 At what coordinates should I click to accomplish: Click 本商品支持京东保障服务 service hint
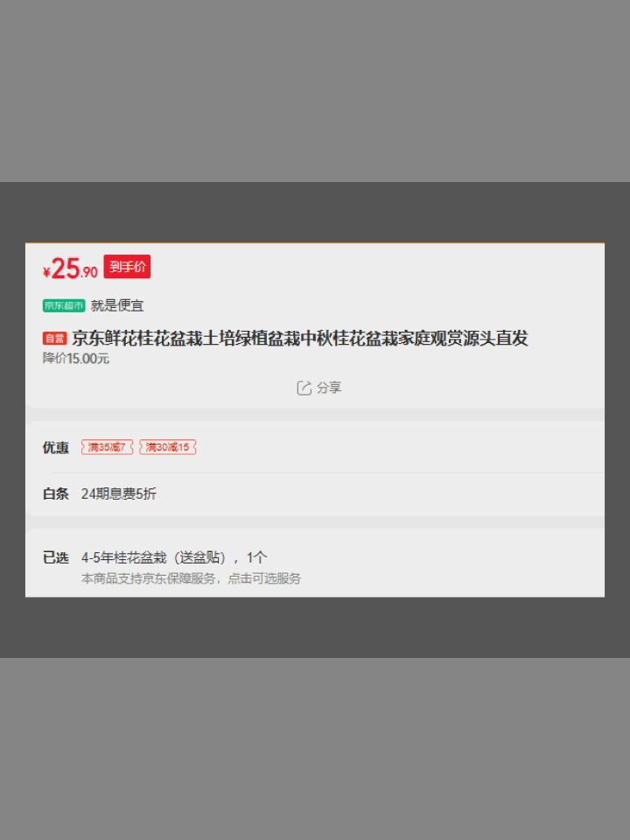pos(149,578)
